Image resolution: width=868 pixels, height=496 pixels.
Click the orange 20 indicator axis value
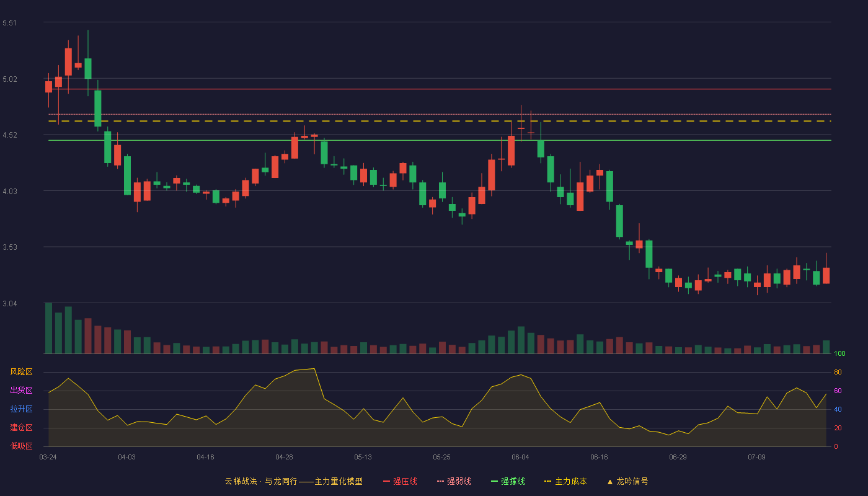pyautogui.click(x=838, y=428)
